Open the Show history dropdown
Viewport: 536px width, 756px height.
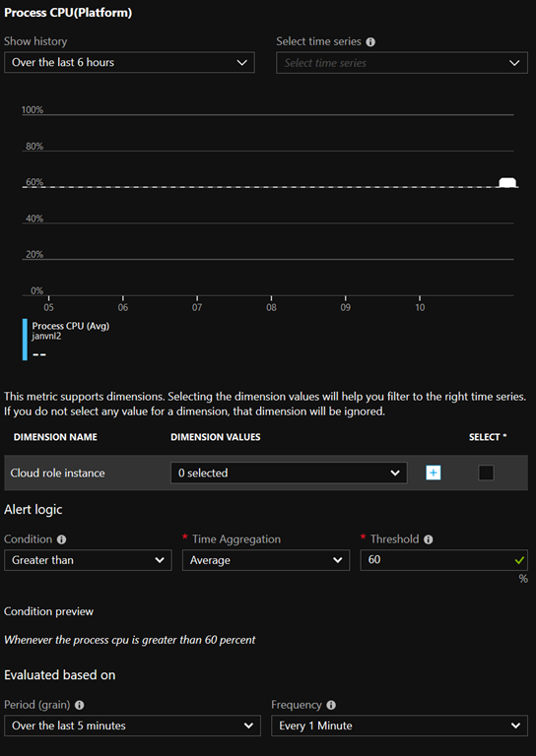pyautogui.click(x=129, y=63)
